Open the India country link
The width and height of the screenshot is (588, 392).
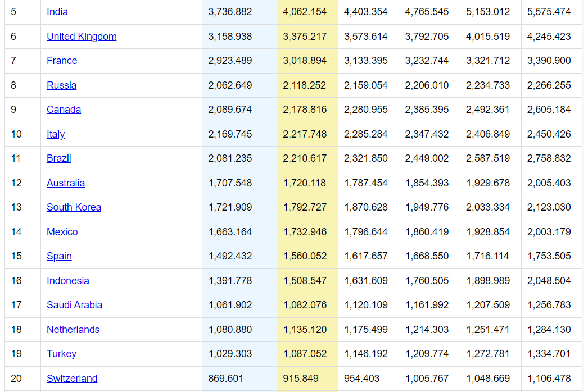click(x=57, y=12)
